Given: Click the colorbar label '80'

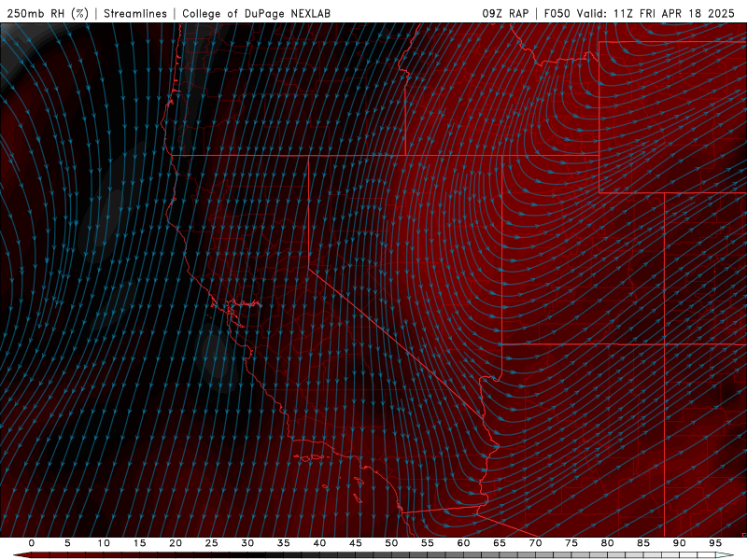Looking at the screenshot, I should (607, 543).
